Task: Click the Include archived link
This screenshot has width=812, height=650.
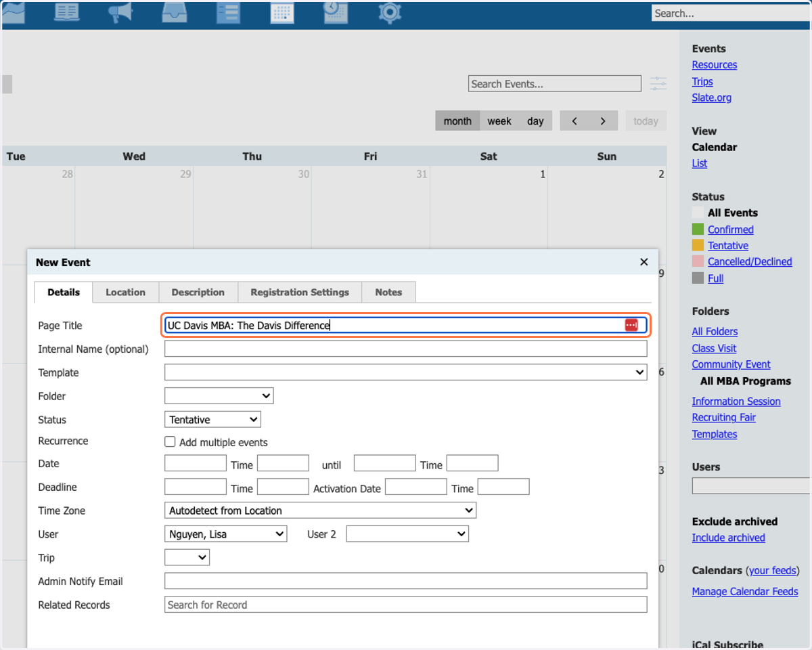Action: [x=729, y=538]
